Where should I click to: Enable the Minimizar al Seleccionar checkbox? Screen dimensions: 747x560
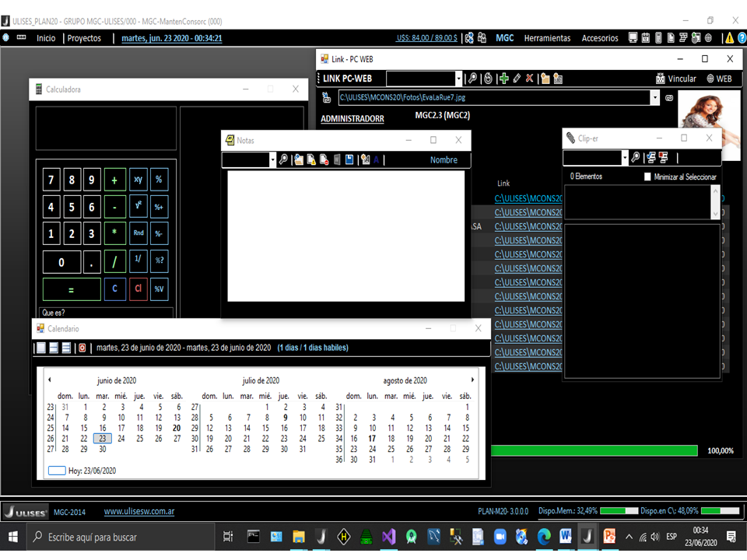[x=648, y=177]
